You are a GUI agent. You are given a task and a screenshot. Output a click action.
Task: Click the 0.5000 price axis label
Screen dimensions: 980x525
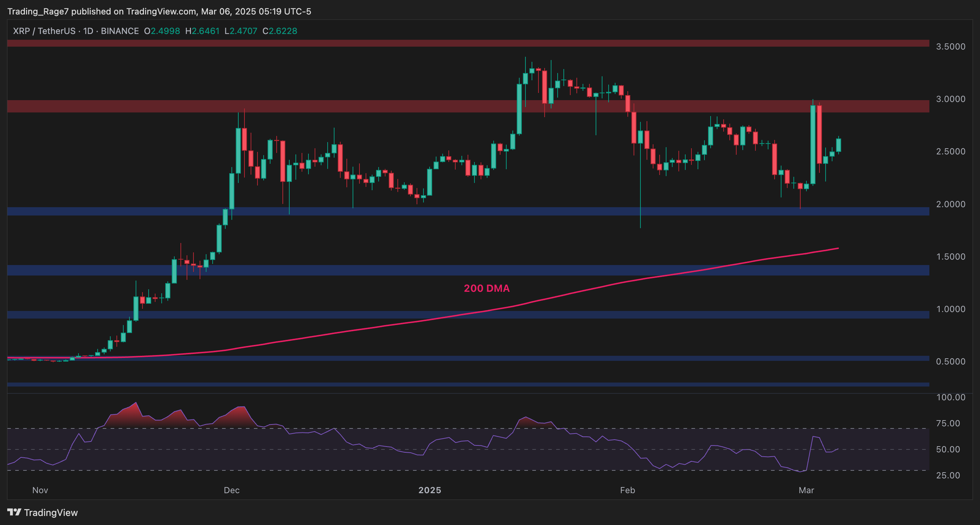click(950, 362)
